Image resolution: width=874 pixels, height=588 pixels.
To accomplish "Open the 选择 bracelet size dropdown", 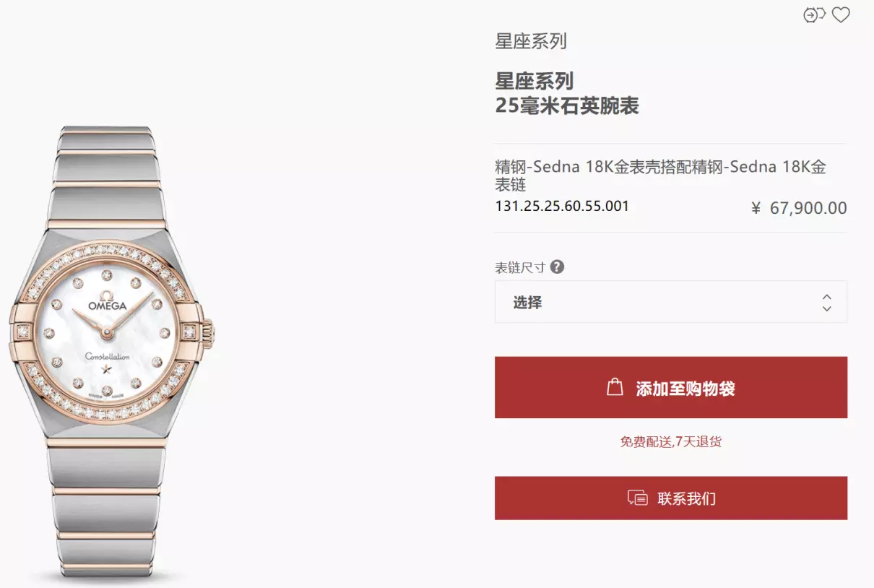I will [x=671, y=302].
